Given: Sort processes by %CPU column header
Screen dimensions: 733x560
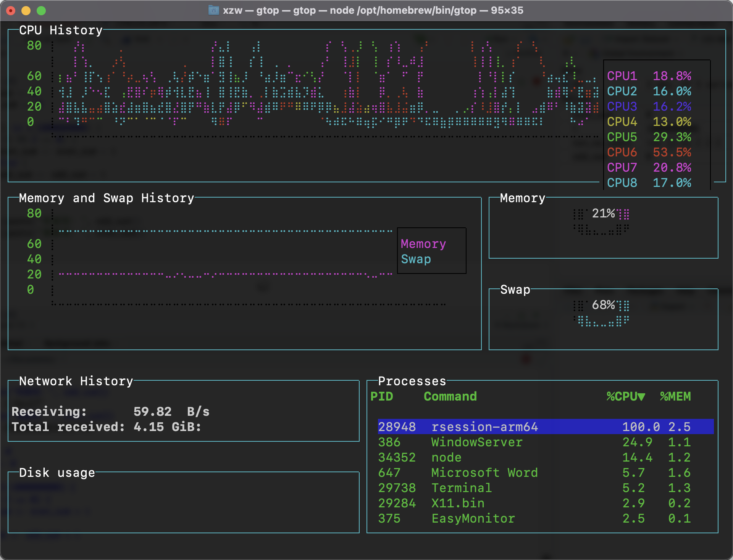Looking at the screenshot, I should [626, 396].
